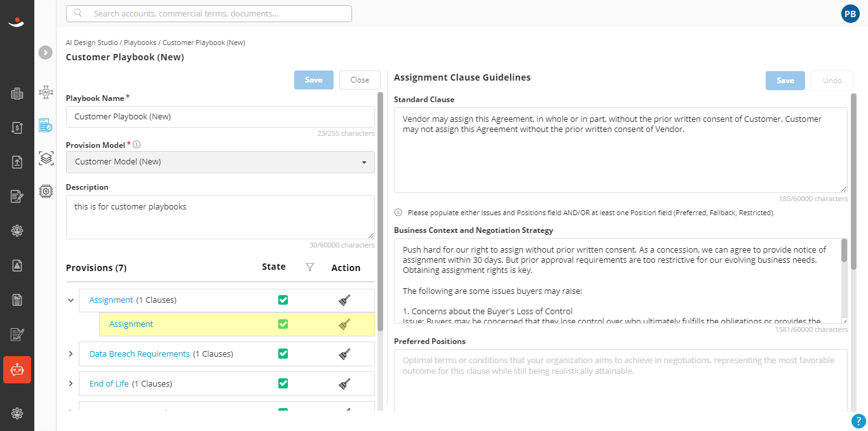Click the 185/60000 characters counter
Screen dimensions: 868x431
pyautogui.click(x=813, y=199)
